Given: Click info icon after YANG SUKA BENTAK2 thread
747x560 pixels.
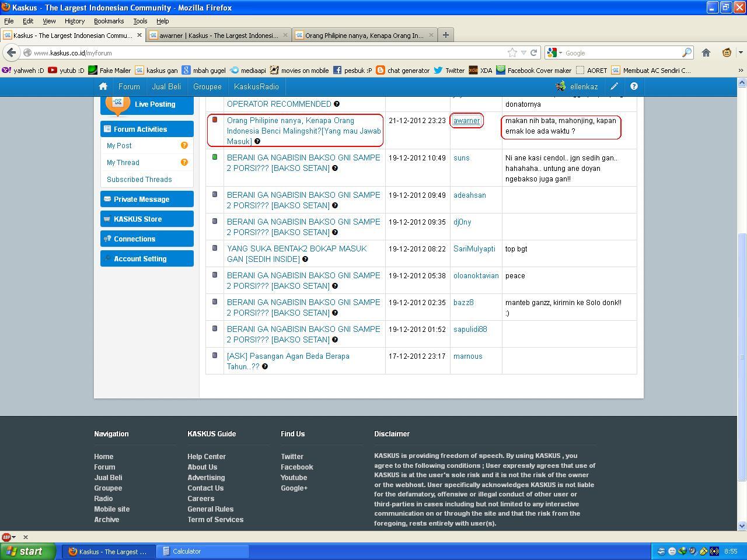Looking at the screenshot, I should click(305, 259).
